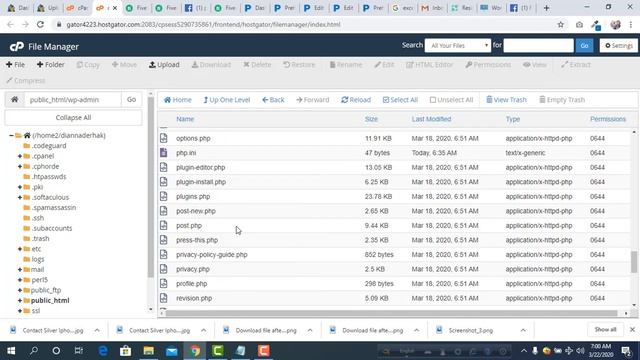Click the search 'for' text field
This screenshot has height=360, width=640.
(x=538, y=46)
